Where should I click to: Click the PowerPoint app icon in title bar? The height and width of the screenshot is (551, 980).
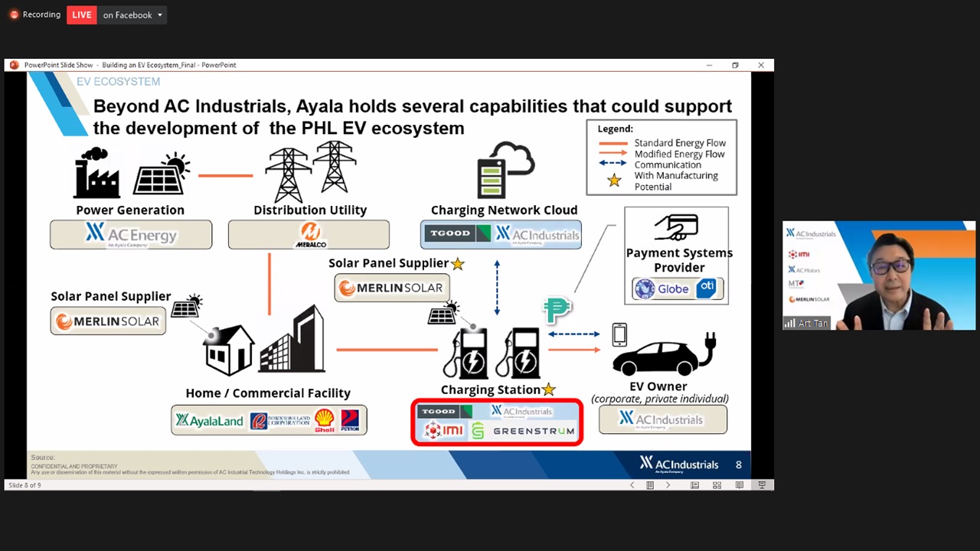pyautogui.click(x=14, y=65)
